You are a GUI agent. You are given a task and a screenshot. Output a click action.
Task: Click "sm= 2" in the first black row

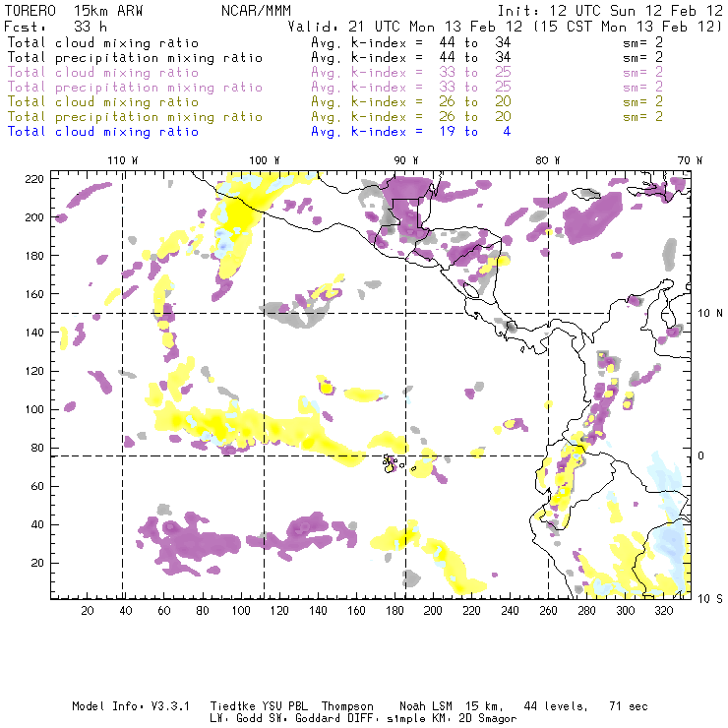point(642,42)
